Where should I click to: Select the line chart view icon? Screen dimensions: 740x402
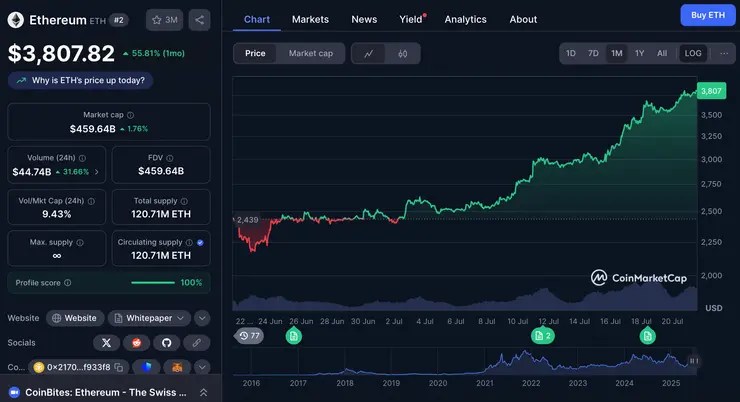pyautogui.click(x=369, y=53)
